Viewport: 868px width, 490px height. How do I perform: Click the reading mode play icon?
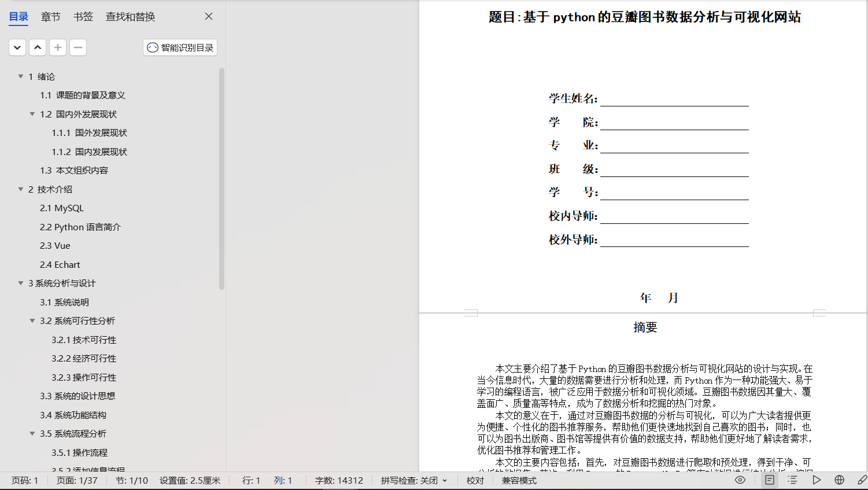pos(817,480)
